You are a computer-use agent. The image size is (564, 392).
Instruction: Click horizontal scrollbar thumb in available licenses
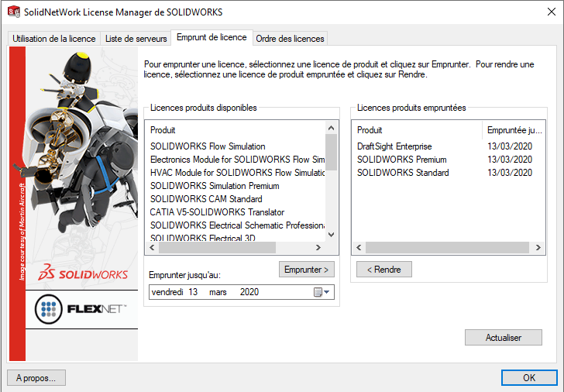click(x=217, y=247)
